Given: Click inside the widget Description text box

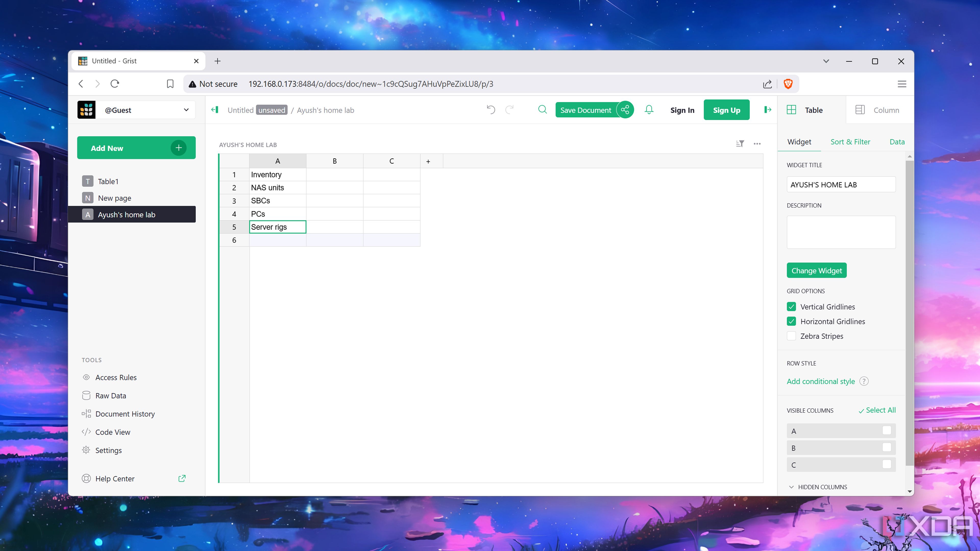Looking at the screenshot, I should pyautogui.click(x=841, y=232).
